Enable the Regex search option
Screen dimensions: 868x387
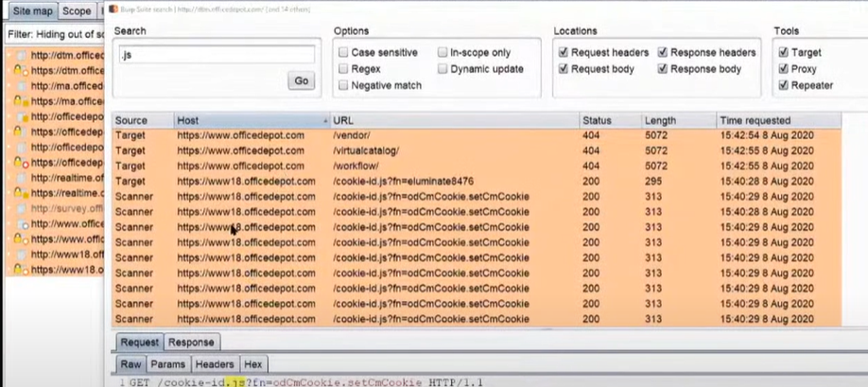343,69
